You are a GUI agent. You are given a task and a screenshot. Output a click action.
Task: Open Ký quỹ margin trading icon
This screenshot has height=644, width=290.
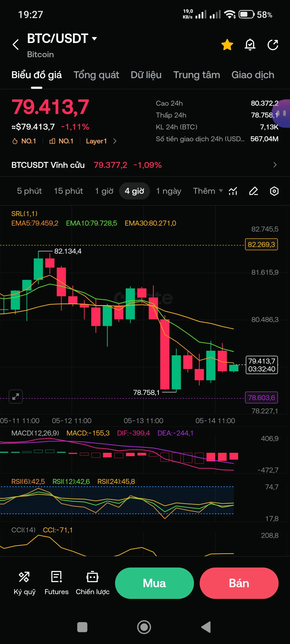[24, 583]
